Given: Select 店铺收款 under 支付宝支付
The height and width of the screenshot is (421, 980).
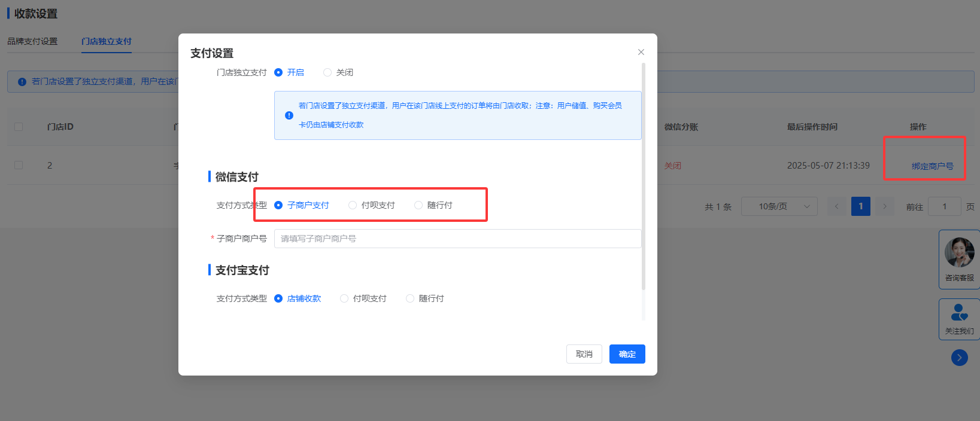Looking at the screenshot, I should [x=298, y=298].
